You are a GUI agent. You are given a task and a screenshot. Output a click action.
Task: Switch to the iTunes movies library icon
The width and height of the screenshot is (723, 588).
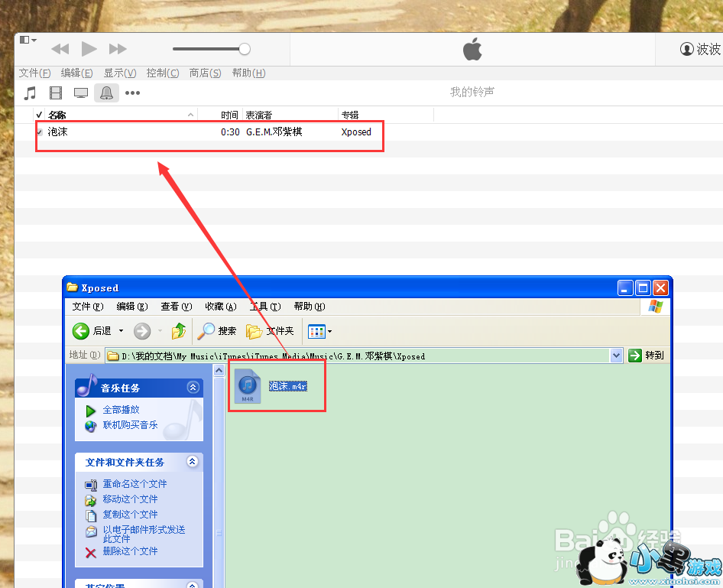point(56,93)
